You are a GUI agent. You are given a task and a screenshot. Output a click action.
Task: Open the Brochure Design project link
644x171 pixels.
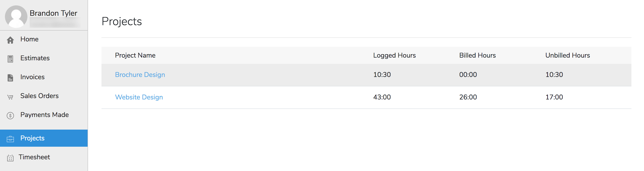click(140, 75)
